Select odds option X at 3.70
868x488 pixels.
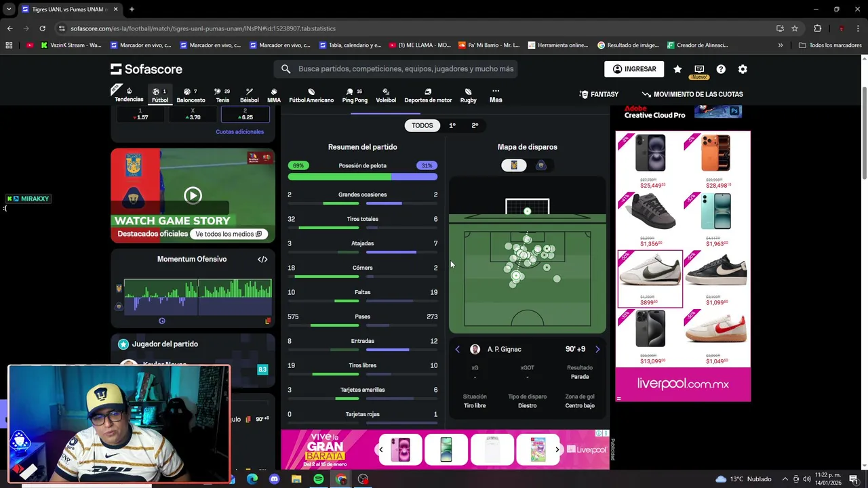pos(193,114)
